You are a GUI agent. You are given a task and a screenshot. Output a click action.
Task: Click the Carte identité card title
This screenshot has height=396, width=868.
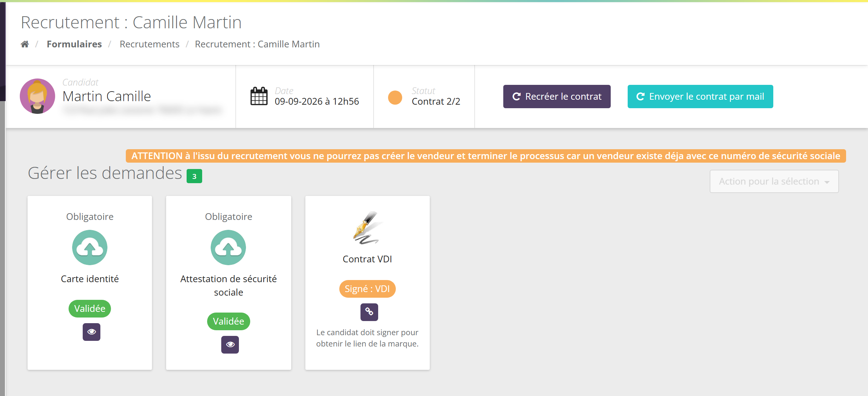90,279
